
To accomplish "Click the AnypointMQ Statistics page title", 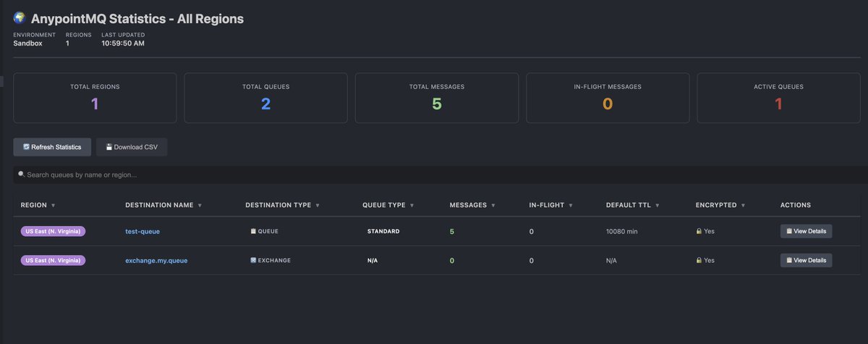I will click(x=137, y=19).
